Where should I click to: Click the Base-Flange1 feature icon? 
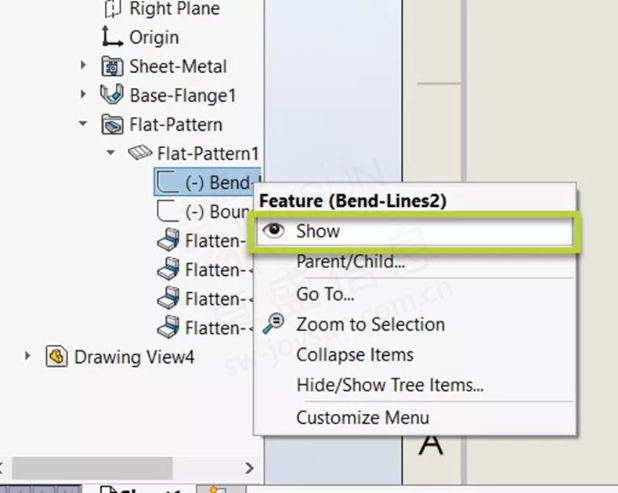[x=113, y=96]
